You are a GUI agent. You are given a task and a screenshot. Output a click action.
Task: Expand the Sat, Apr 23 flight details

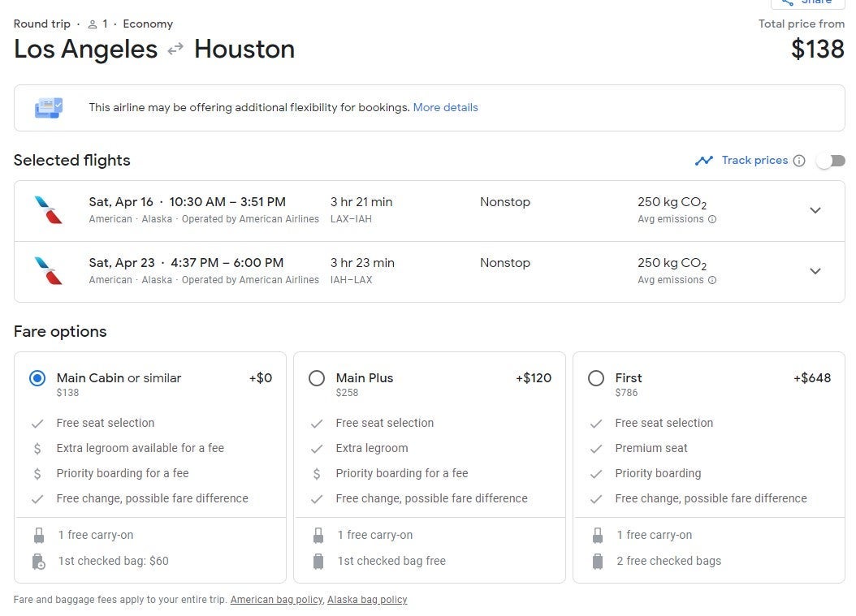tap(815, 271)
